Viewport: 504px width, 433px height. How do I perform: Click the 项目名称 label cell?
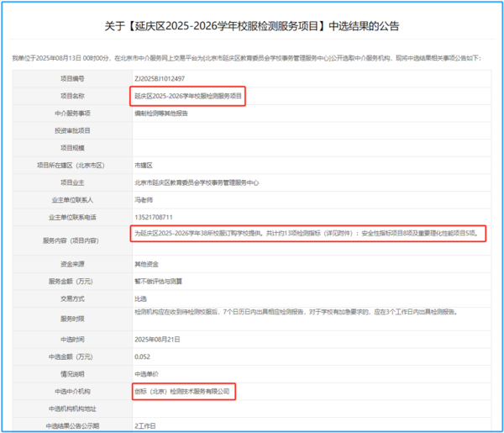(72, 96)
